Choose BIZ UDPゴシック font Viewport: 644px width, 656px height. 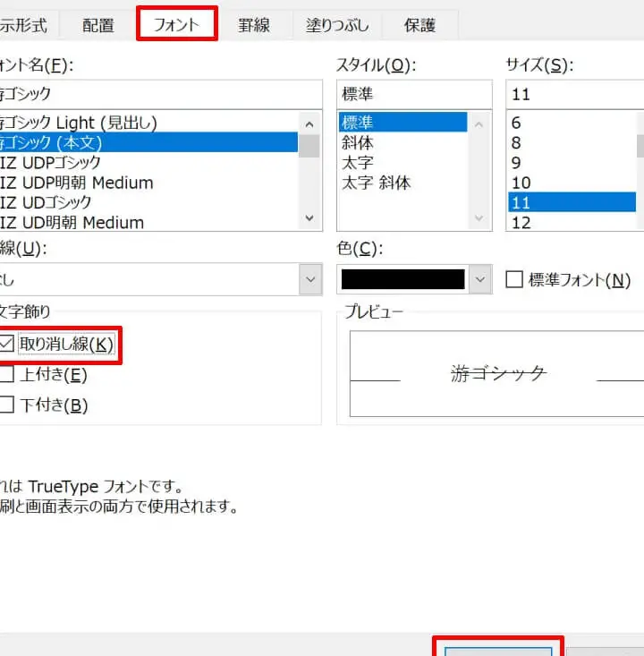tap(148, 162)
